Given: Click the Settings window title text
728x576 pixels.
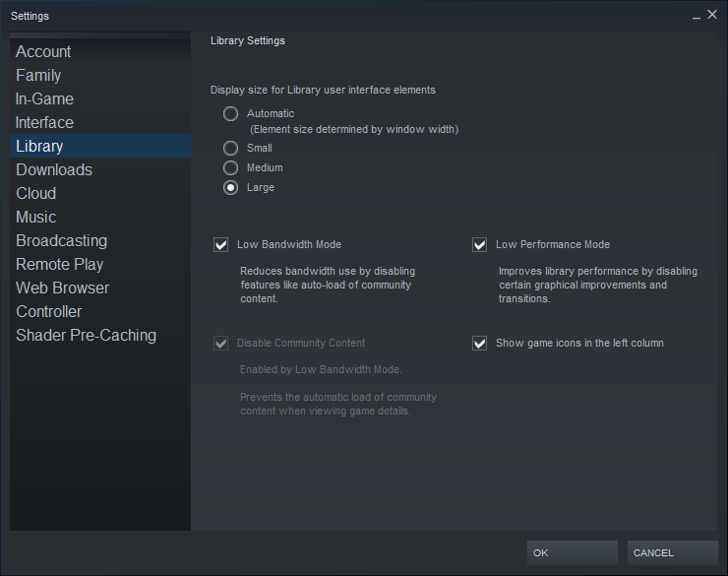Looking at the screenshot, I should coord(30,16).
